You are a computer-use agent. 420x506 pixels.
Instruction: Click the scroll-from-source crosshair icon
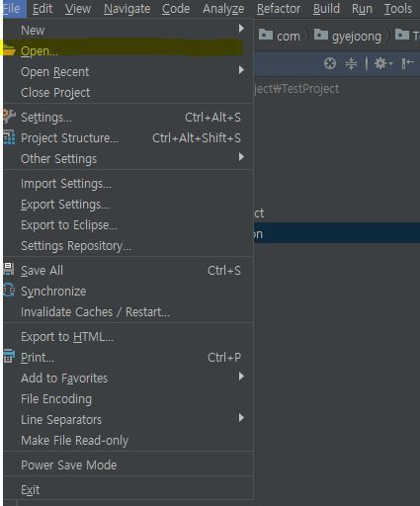[x=330, y=63]
